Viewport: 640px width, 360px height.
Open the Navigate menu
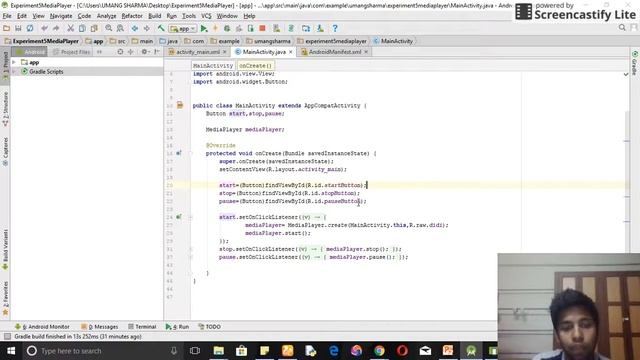tap(61, 16)
